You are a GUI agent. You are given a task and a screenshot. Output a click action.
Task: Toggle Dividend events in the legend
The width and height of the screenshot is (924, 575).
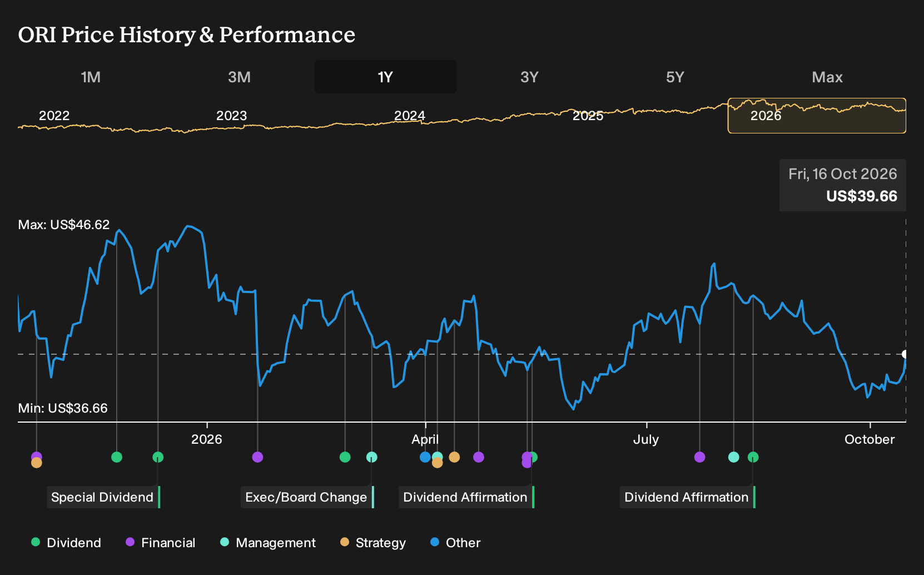pyautogui.click(x=66, y=543)
